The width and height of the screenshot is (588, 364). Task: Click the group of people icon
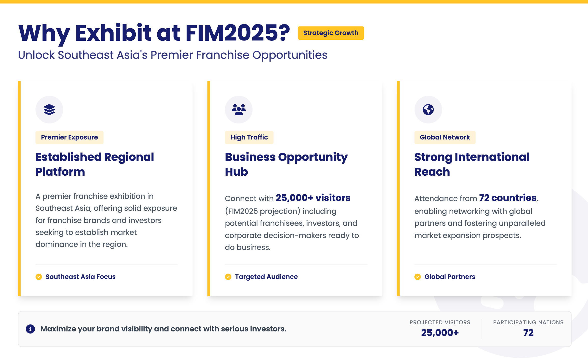point(239,110)
